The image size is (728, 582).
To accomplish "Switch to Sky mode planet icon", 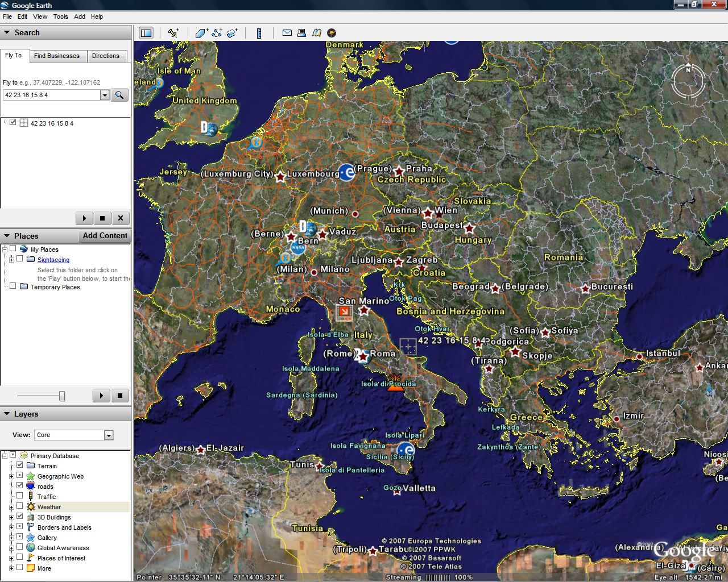I will 332,33.
